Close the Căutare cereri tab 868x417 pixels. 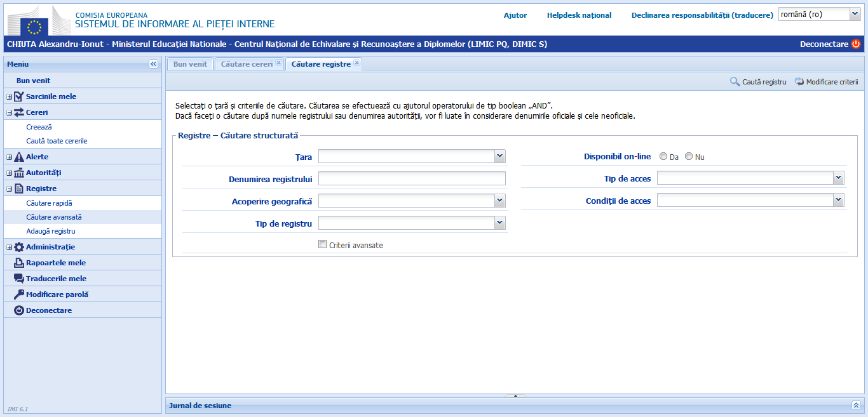pyautogui.click(x=278, y=63)
